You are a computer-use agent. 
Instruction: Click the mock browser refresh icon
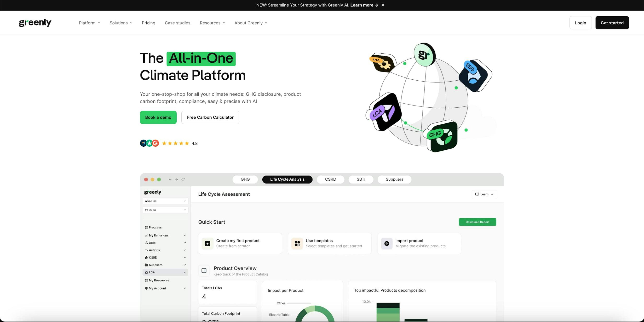183,179
